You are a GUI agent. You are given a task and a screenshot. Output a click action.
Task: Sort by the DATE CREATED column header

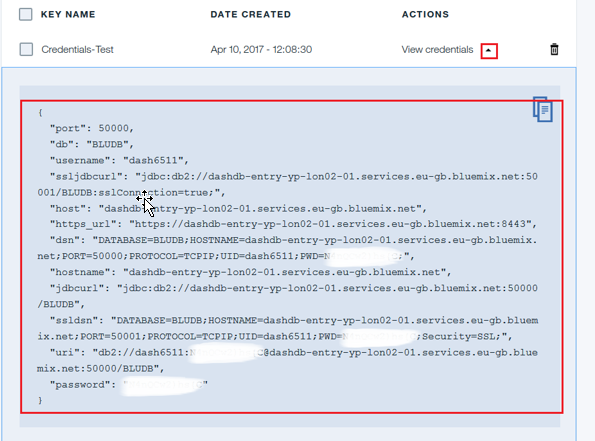tap(251, 14)
